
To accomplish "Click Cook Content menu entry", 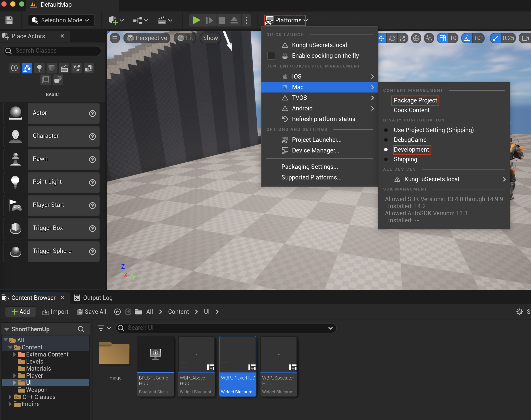I will (x=412, y=110).
